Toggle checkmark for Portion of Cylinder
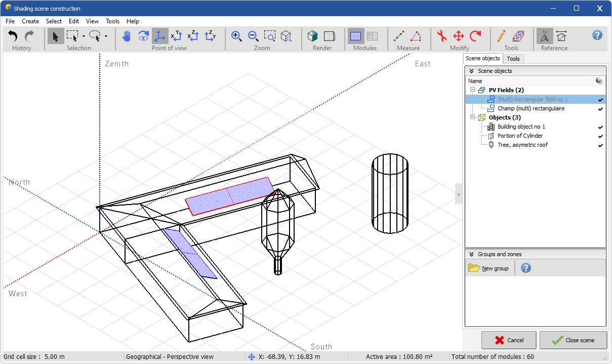The height and width of the screenshot is (364, 612). [600, 136]
